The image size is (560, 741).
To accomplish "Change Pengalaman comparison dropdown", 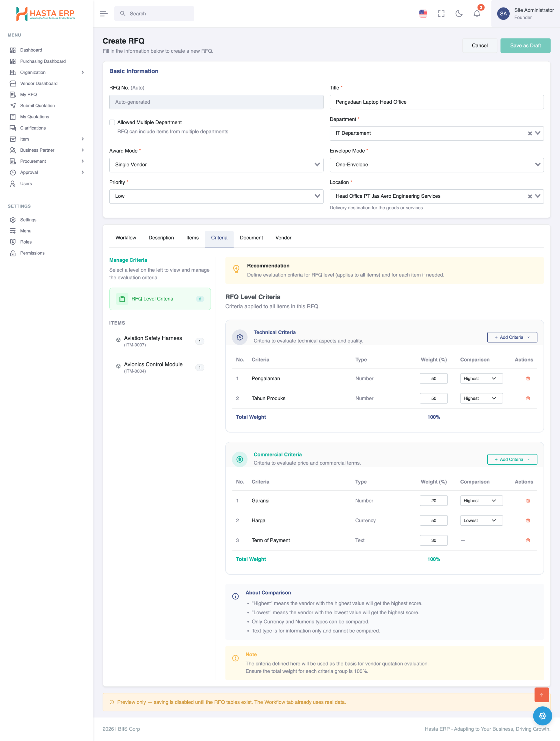I will pos(481,379).
